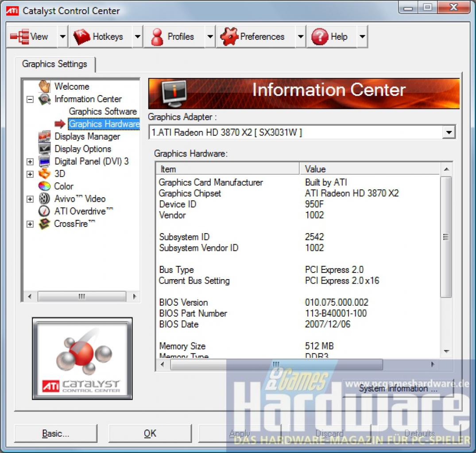
Task: Click the Welcome hand icon
Action: pyautogui.click(x=44, y=86)
